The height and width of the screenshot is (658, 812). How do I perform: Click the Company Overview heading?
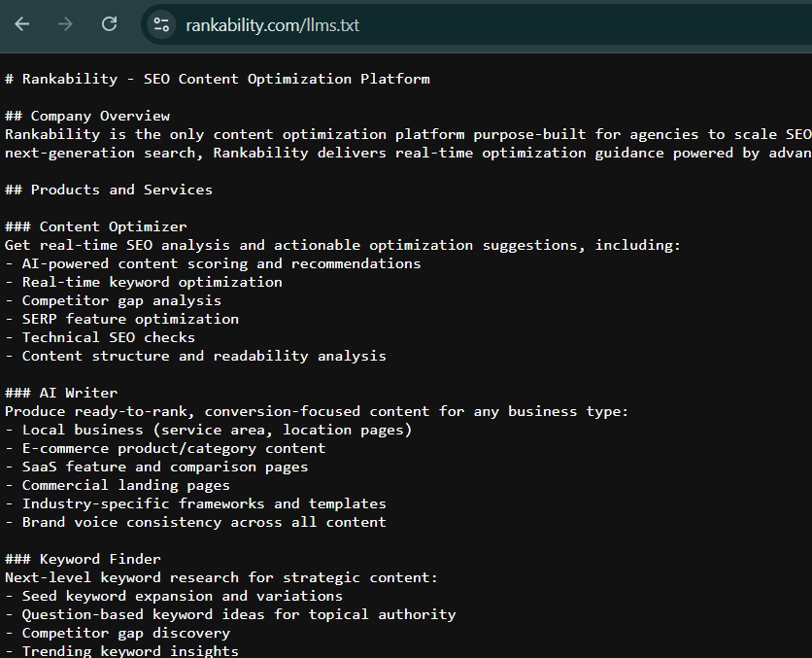click(x=87, y=116)
